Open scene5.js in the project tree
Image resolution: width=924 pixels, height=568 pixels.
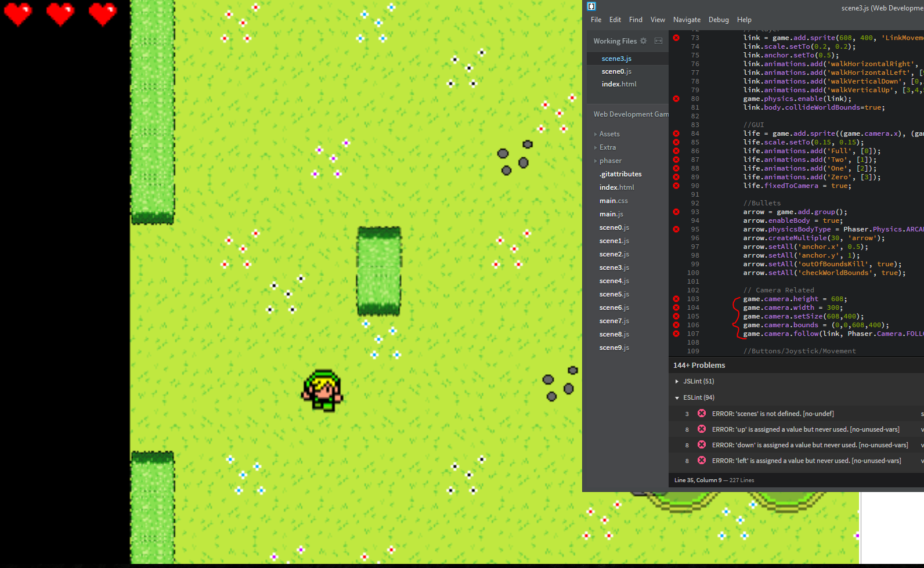[x=614, y=294]
